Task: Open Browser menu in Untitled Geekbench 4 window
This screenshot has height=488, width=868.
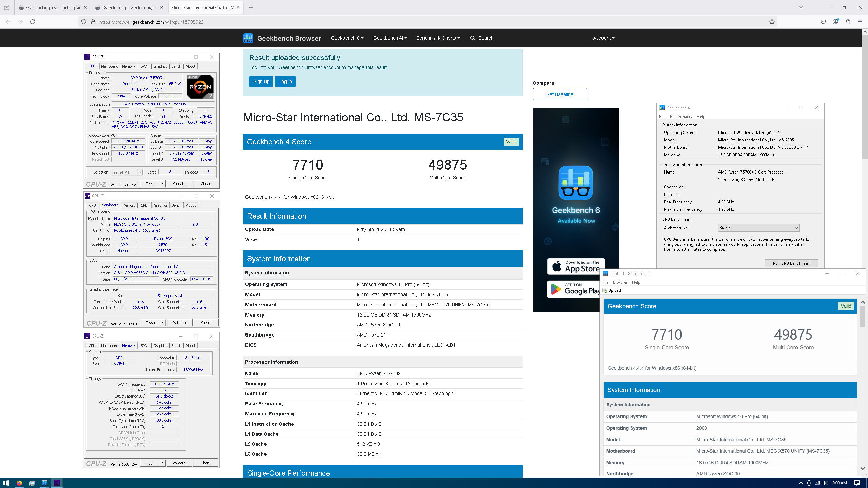Action: [620, 282]
